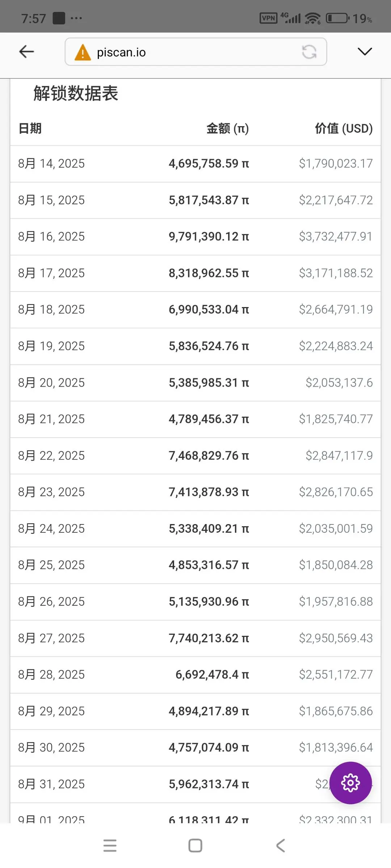
Task: Select amount 9,791,390.12 π cell
Action: pyautogui.click(x=209, y=237)
